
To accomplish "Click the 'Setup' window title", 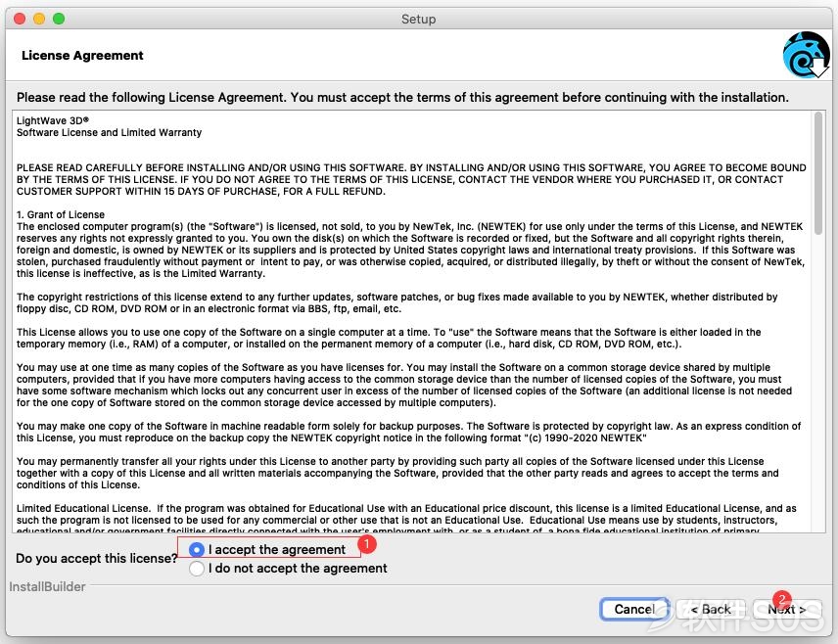I will click(x=418, y=20).
